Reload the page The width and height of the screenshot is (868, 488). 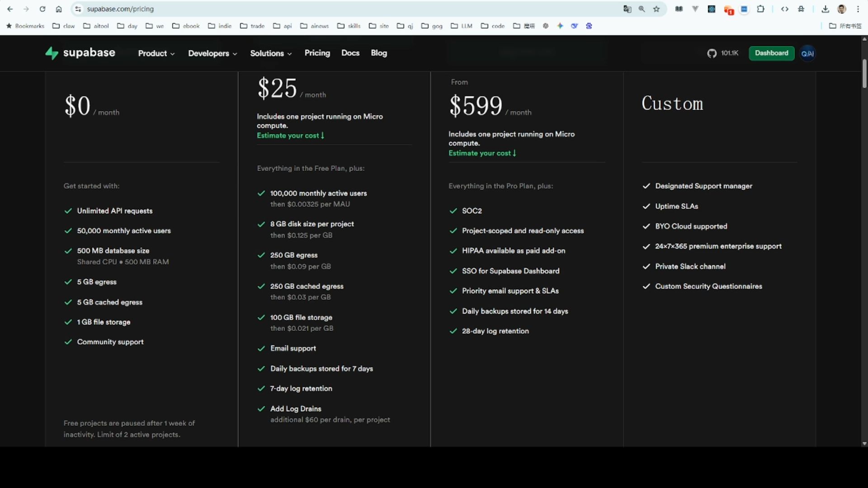(42, 9)
